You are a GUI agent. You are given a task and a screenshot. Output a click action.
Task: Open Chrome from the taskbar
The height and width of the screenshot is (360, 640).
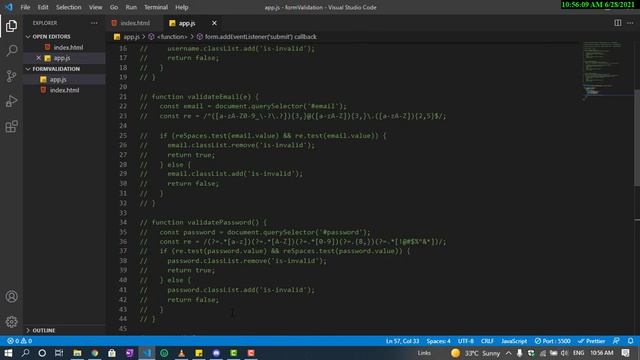[95, 353]
